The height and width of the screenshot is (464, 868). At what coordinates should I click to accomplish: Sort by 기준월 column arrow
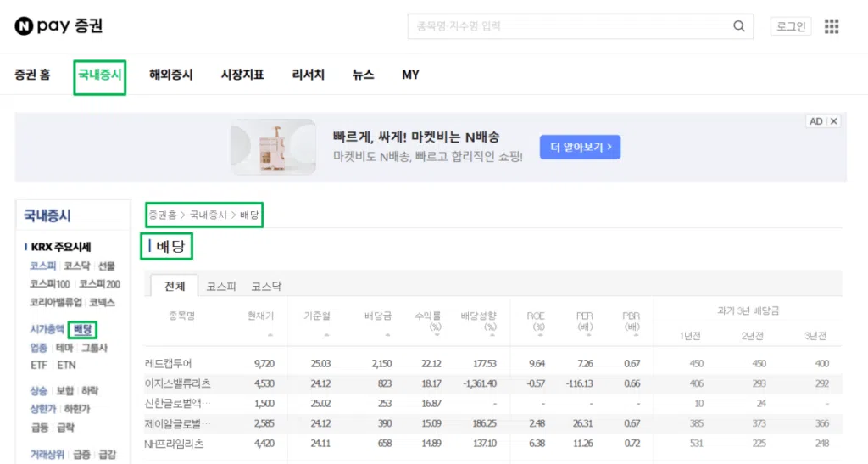pos(326,335)
